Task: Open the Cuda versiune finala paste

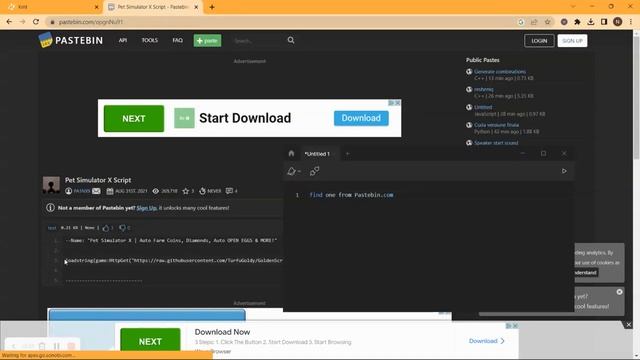Action: [496, 125]
